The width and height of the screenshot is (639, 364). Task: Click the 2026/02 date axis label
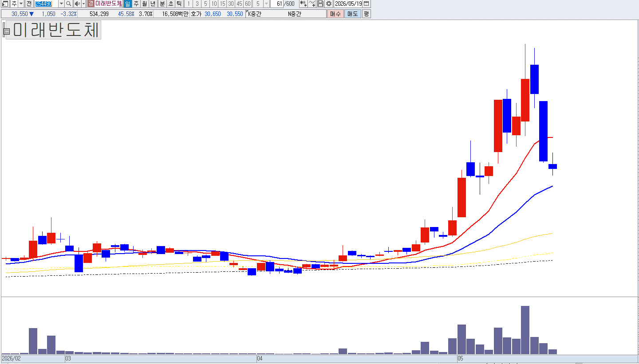[11, 358]
